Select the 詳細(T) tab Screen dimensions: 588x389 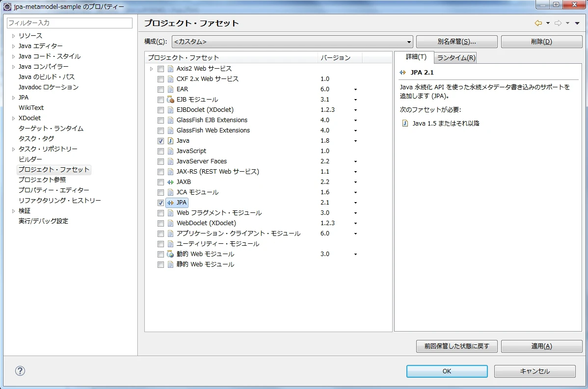click(x=416, y=57)
